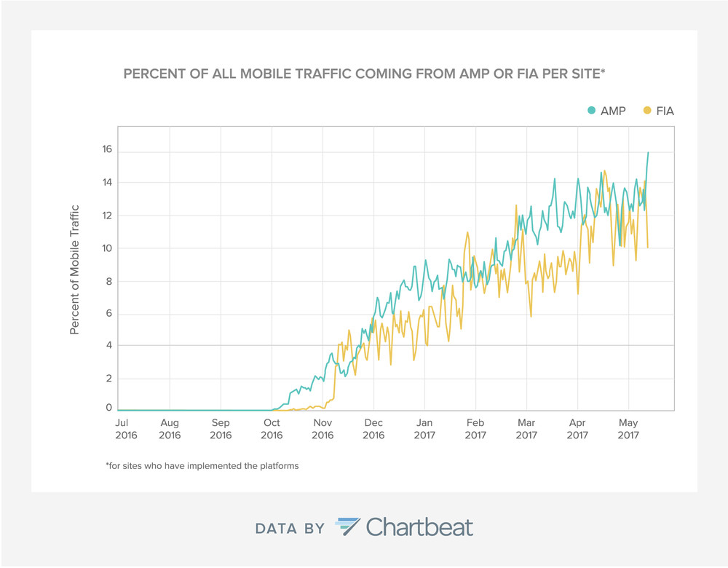This screenshot has width=728, height=568.
Task: Click the 16 value on y-axis
Action: [107, 149]
